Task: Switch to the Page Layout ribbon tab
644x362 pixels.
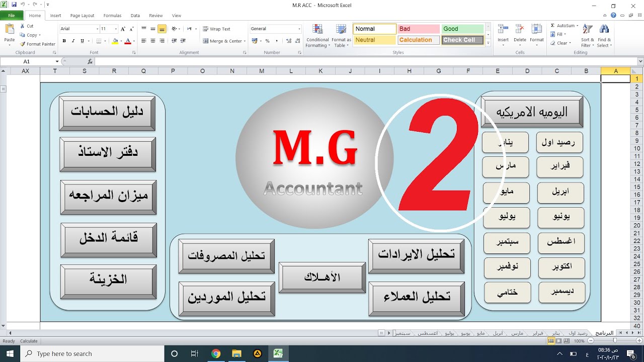Action: coord(82,16)
